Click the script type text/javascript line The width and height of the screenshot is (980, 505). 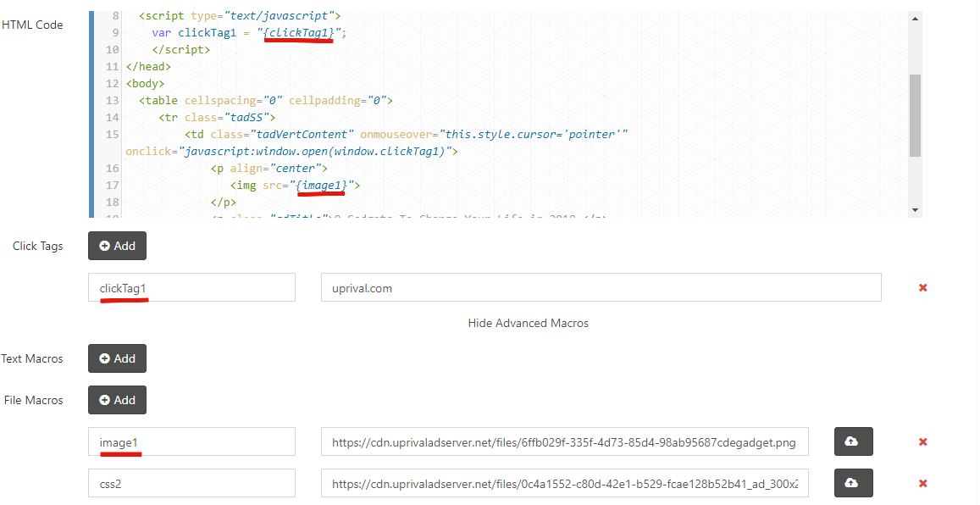click(x=240, y=15)
